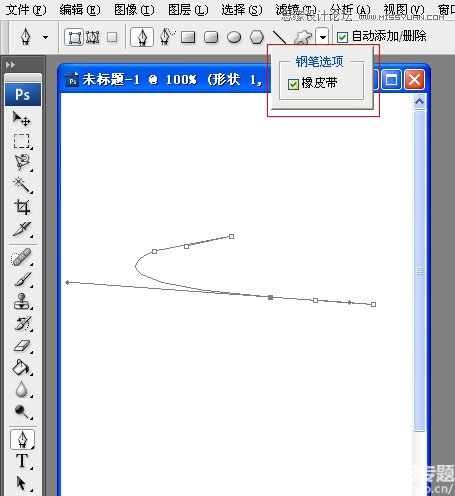This screenshot has height=496, width=455.
Task: Click the path's top-right end anchor point
Action: (231, 236)
